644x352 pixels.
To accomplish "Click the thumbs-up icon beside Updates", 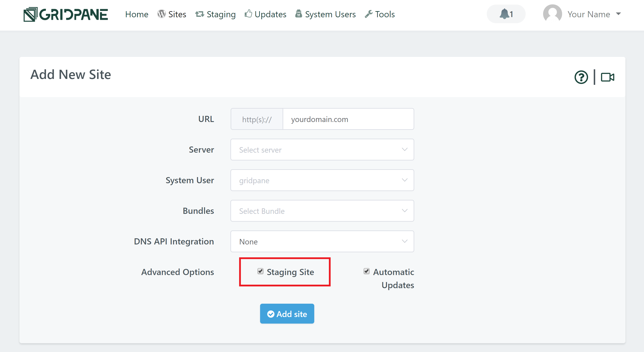I will (x=248, y=14).
